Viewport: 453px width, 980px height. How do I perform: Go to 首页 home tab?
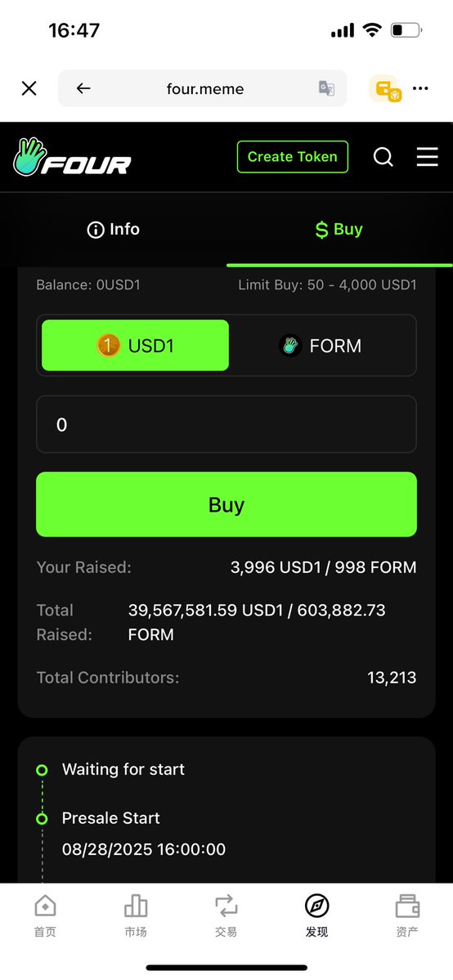(45, 915)
